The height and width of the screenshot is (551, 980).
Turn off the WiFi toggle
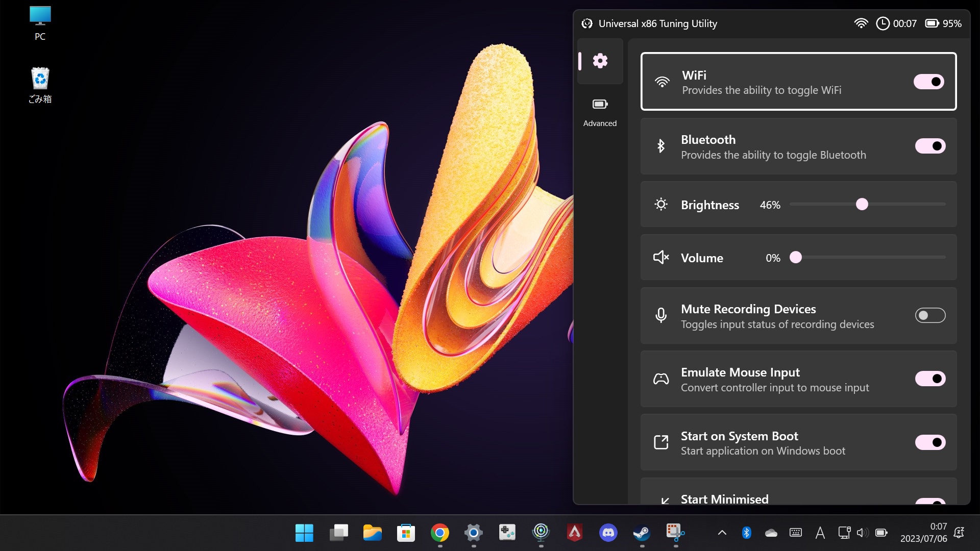pos(928,82)
